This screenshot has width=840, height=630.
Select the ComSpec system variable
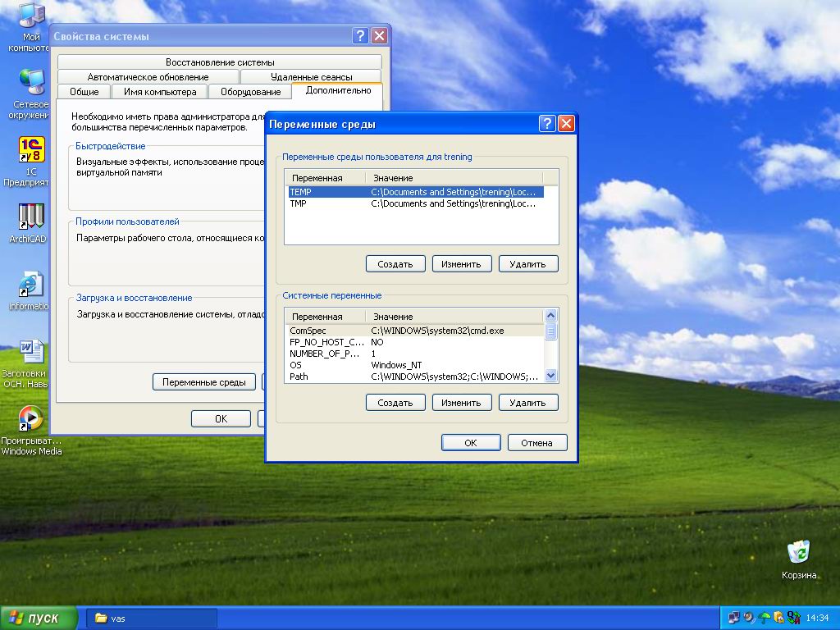[416, 331]
